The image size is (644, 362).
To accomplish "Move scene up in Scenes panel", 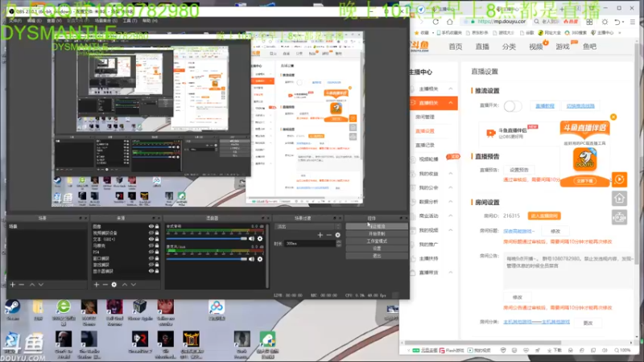I will (x=32, y=285).
